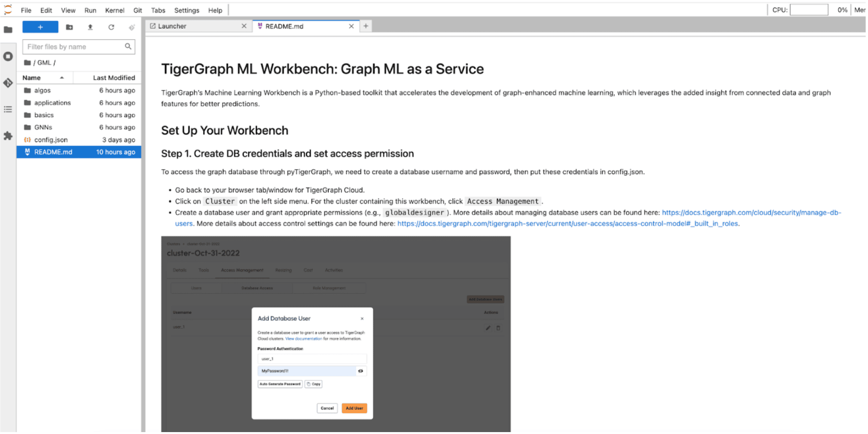Click the README.md markdown file icon
Image resolution: width=868 pixels, height=434 pixels.
point(28,152)
